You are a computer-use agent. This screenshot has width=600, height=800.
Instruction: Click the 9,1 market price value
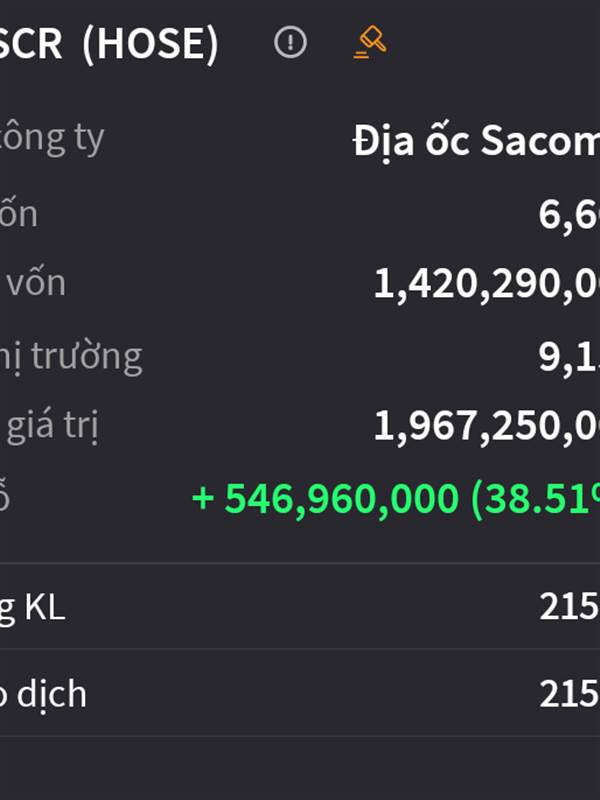point(569,357)
